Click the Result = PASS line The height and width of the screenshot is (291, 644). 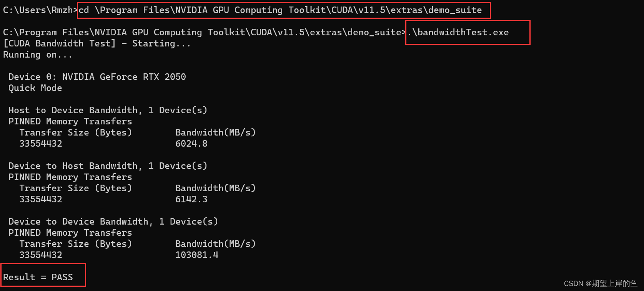(38, 277)
